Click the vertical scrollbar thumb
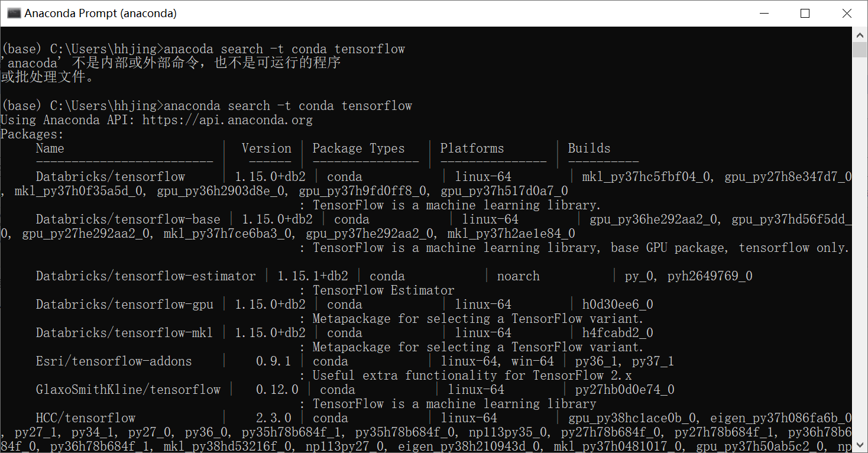The height and width of the screenshot is (453, 868). [x=860, y=49]
